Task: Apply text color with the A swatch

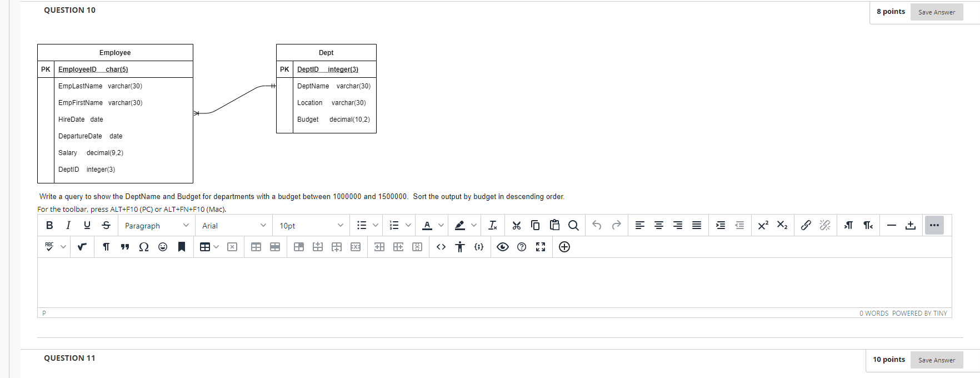Action: point(427,225)
